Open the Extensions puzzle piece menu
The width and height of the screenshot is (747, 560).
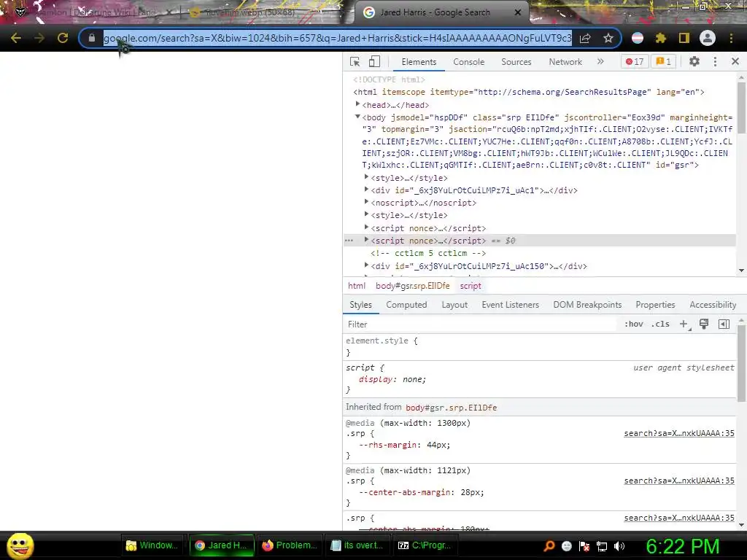click(661, 38)
